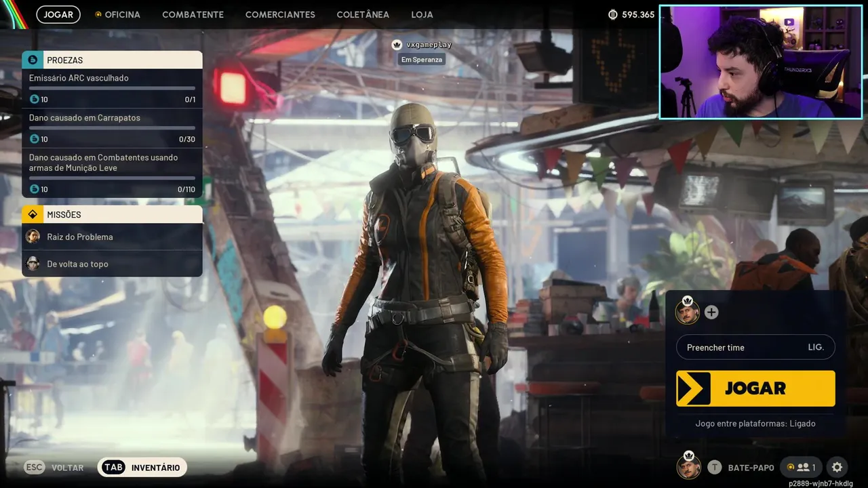Open mission De volta ao topo
This screenshot has width=868, height=488.
click(112, 264)
